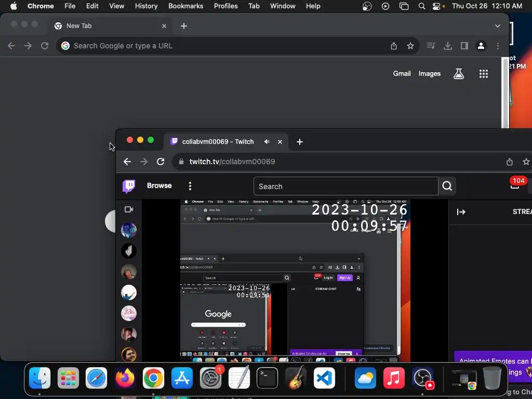Bookmark the New Tab page with the star

tap(410, 46)
